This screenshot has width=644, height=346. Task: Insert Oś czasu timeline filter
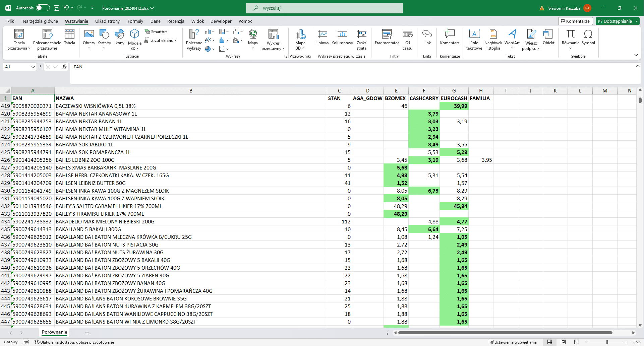pyautogui.click(x=408, y=40)
